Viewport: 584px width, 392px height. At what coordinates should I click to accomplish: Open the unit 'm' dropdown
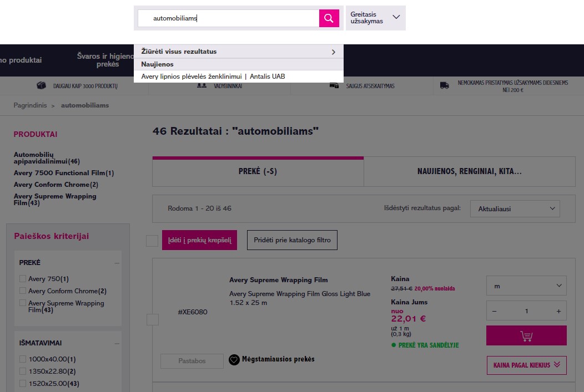click(526, 286)
